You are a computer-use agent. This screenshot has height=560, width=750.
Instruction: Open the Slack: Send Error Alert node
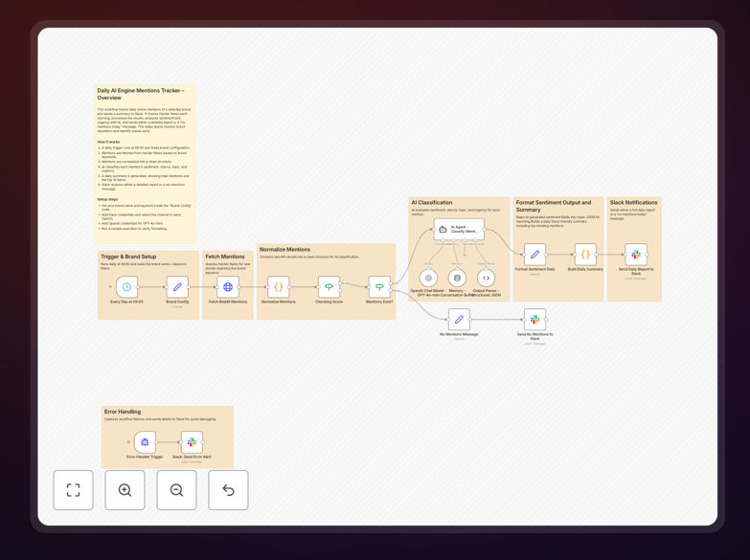pos(192,442)
